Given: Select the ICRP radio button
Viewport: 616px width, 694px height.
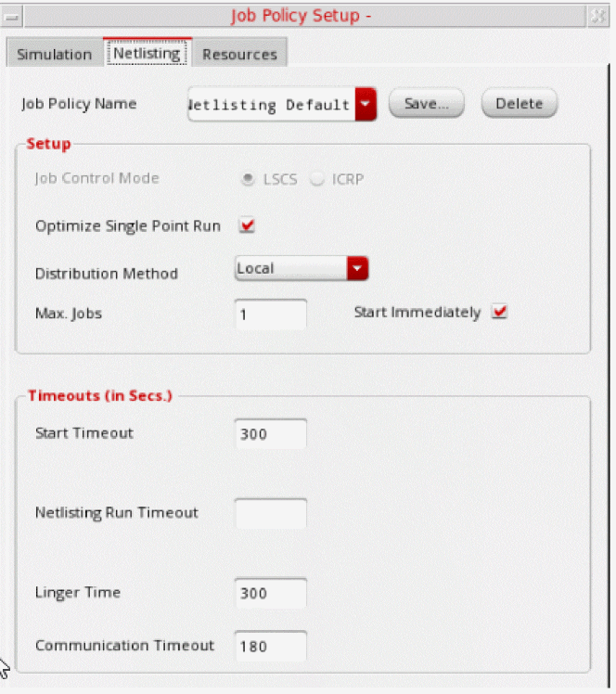Looking at the screenshot, I should click(x=317, y=179).
